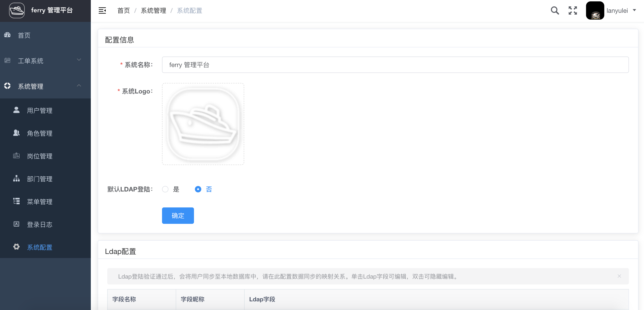Click the 系统管理 lifebuoy icon

[7, 86]
